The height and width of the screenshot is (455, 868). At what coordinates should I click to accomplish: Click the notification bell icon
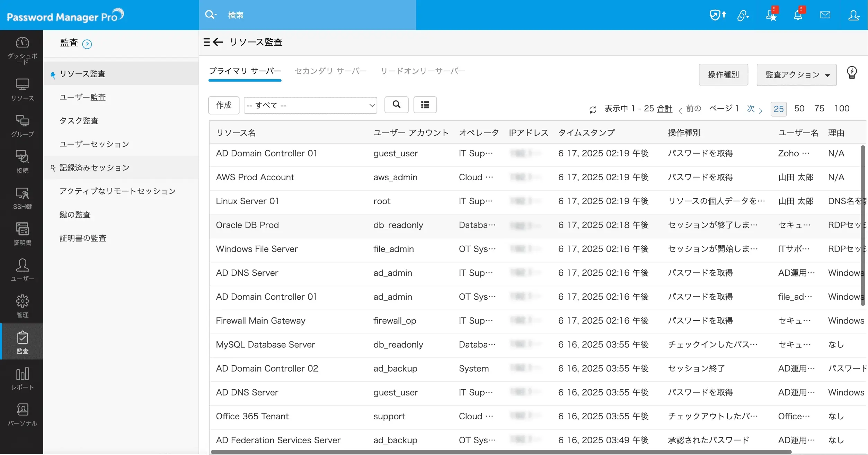point(798,15)
